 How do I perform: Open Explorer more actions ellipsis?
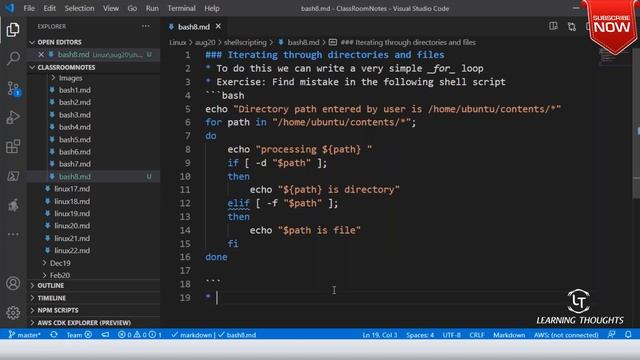coord(145,26)
